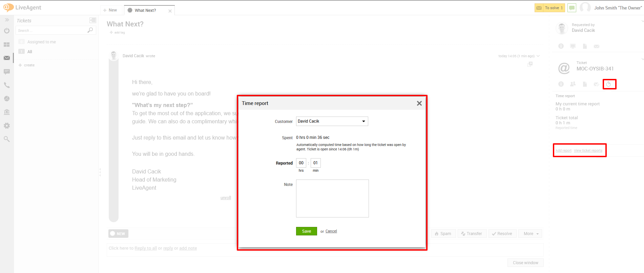
Task: Open Calls via phone sidebar icon
Action: pos(7,85)
